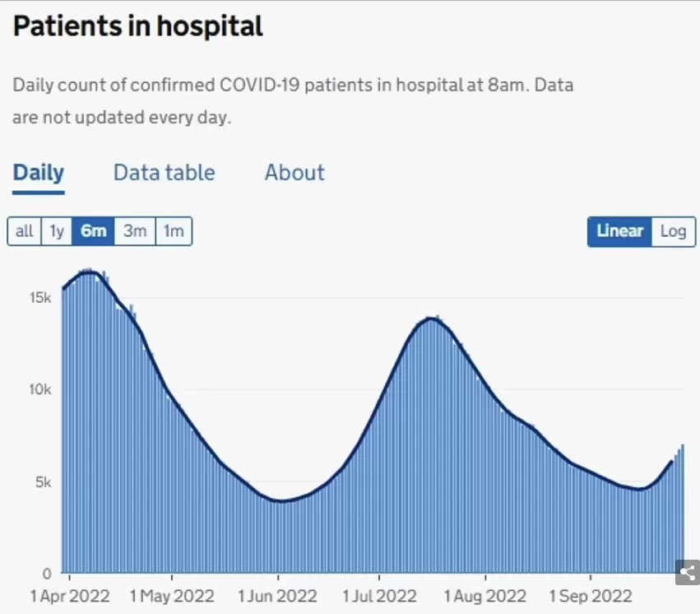700x614 pixels.
Task: Click the 15k y-axis label
Action: click(40, 297)
